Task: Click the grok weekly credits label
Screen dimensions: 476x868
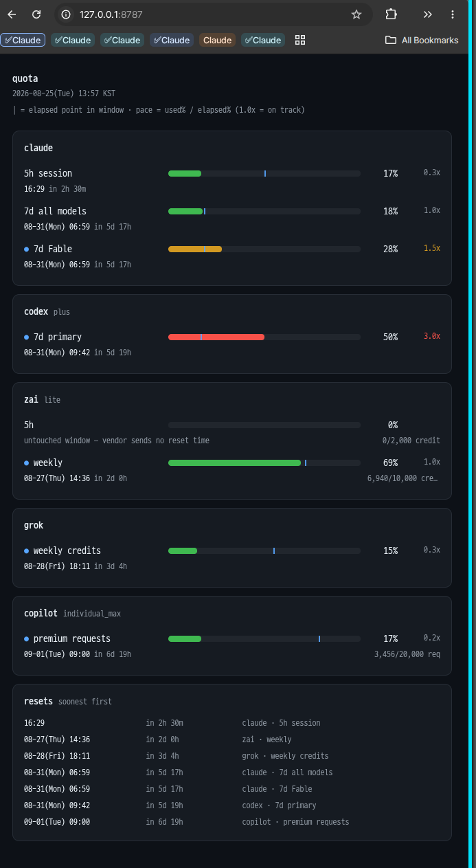Action: [x=67, y=550]
